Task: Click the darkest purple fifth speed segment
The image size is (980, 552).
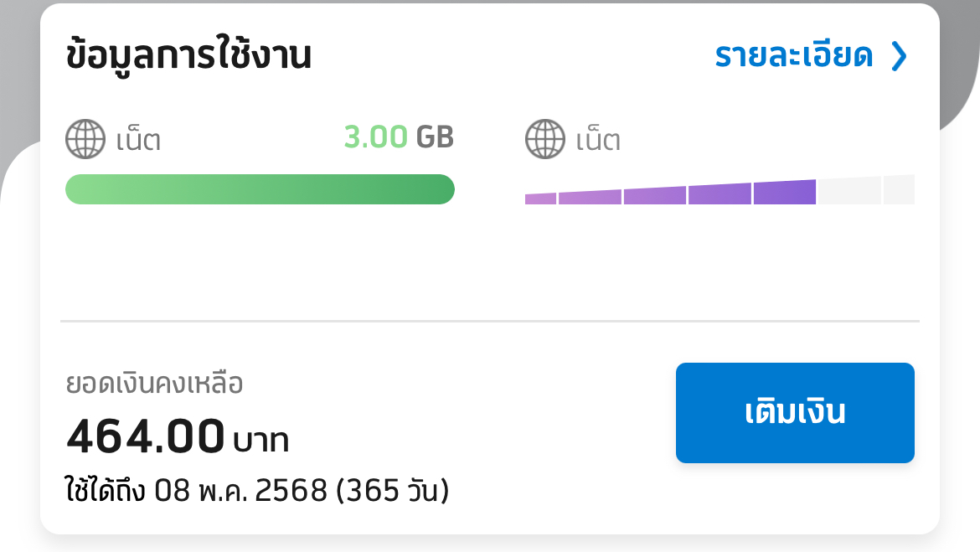Action: pyautogui.click(x=784, y=193)
